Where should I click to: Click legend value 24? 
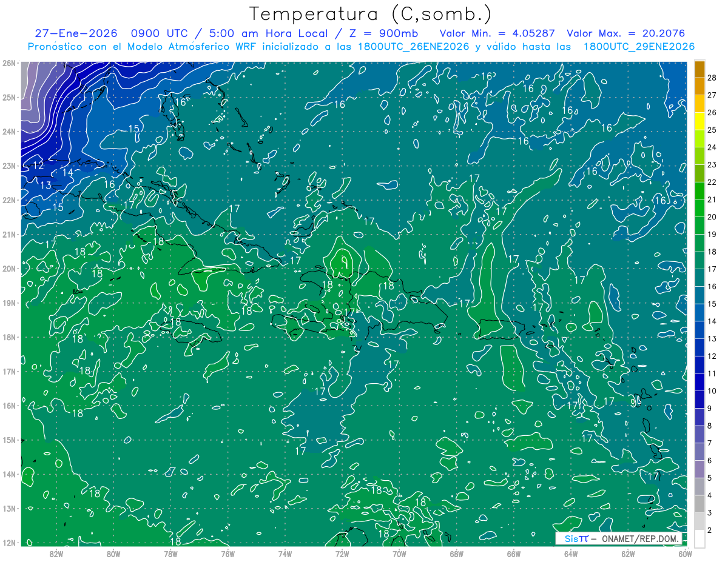point(712,147)
